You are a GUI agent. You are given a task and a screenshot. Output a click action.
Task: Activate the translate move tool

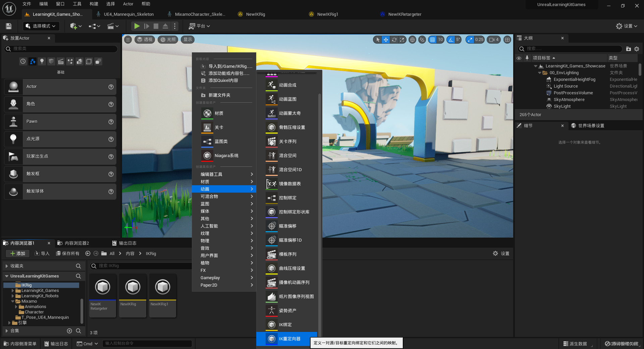point(386,40)
